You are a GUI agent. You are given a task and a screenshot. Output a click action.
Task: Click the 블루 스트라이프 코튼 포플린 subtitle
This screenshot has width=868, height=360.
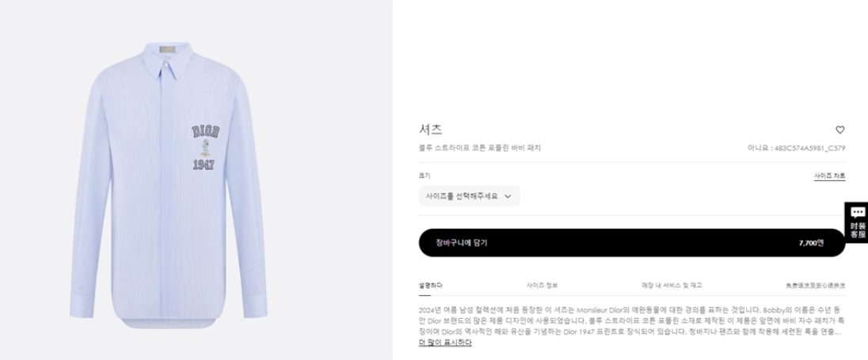pos(479,148)
